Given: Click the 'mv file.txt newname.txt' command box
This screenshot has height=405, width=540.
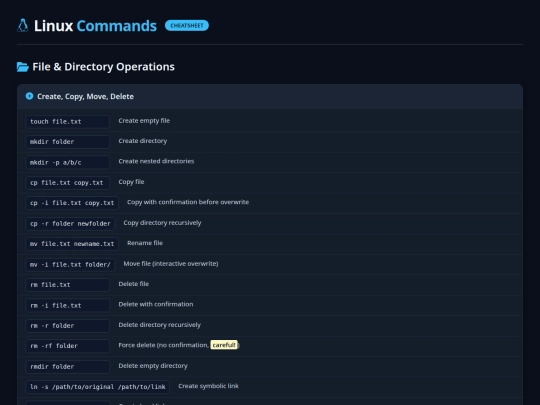Looking at the screenshot, I should (x=72, y=244).
